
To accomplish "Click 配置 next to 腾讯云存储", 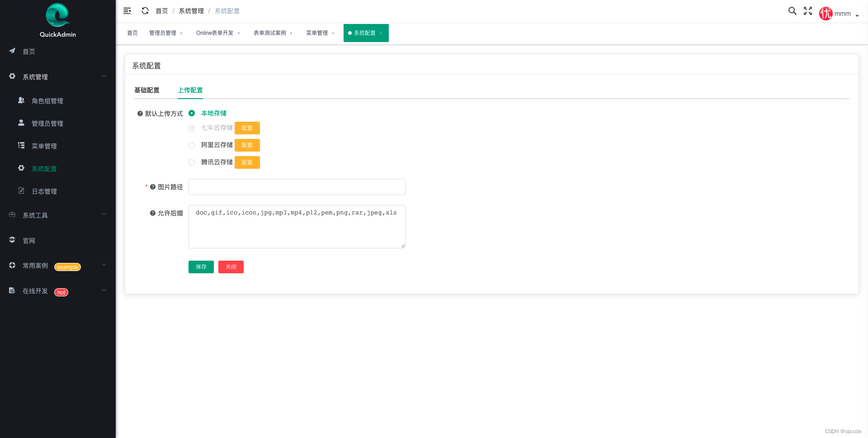I will point(247,162).
